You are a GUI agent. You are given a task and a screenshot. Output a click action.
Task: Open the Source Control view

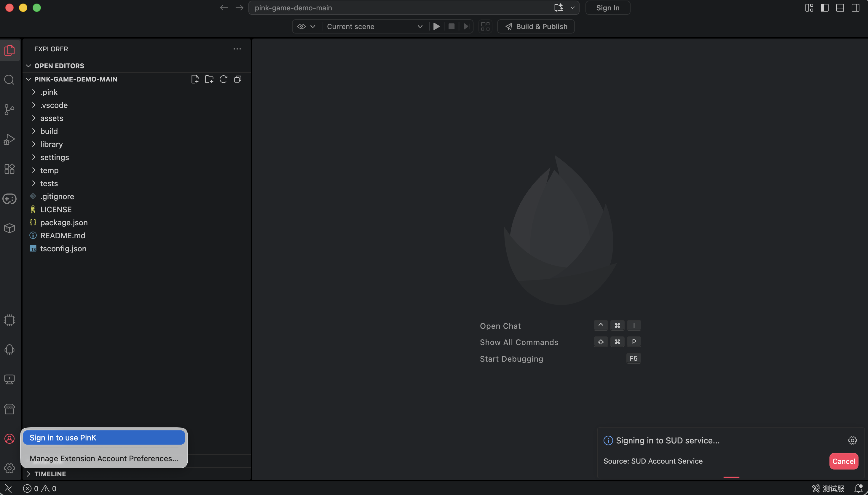pyautogui.click(x=9, y=109)
